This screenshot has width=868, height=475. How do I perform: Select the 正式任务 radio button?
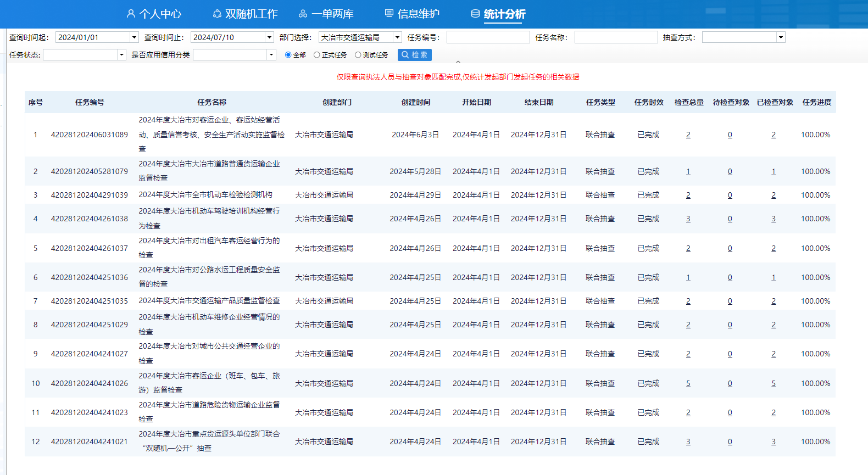pyautogui.click(x=316, y=55)
